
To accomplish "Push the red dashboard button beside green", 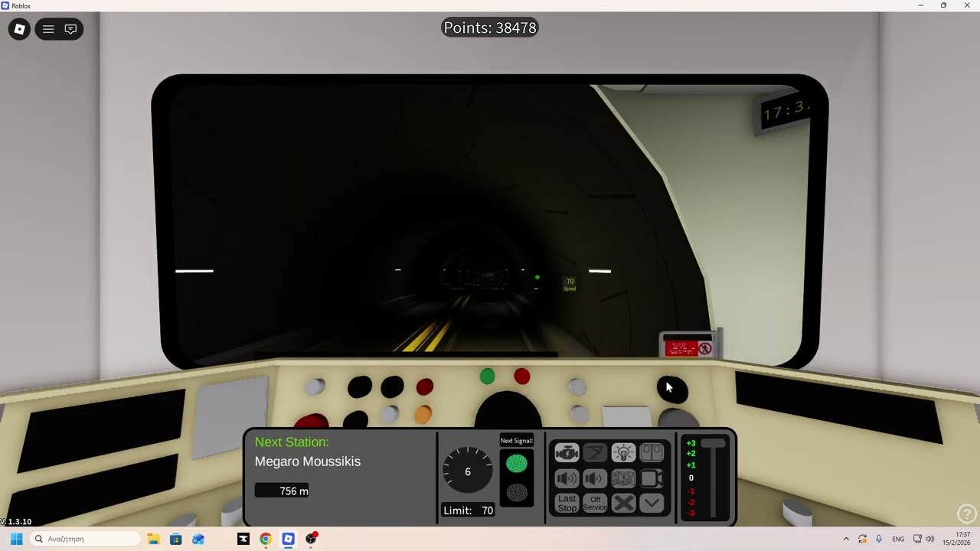I will tap(522, 377).
